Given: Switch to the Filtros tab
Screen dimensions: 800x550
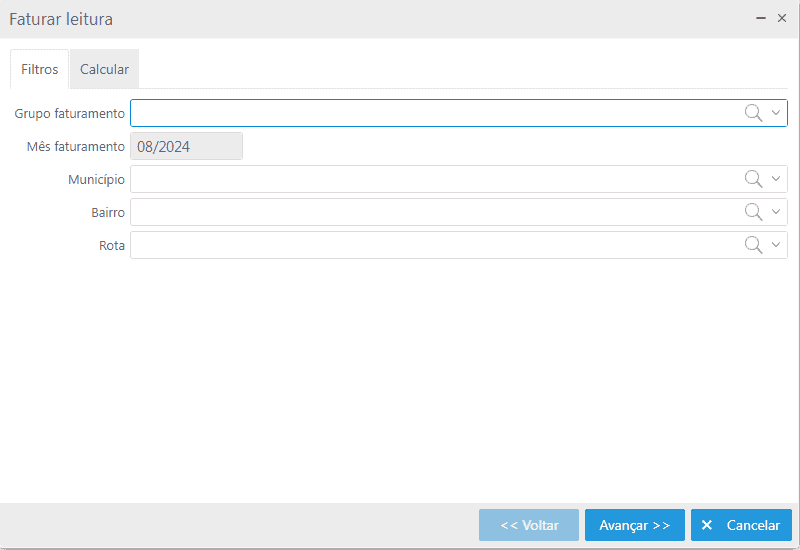Looking at the screenshot, I should pyautogui.click(x=40, y=70).
